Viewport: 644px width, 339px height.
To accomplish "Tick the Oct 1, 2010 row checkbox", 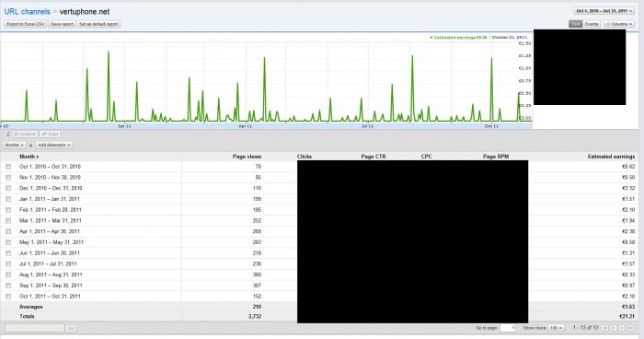I will pos(8,167).
